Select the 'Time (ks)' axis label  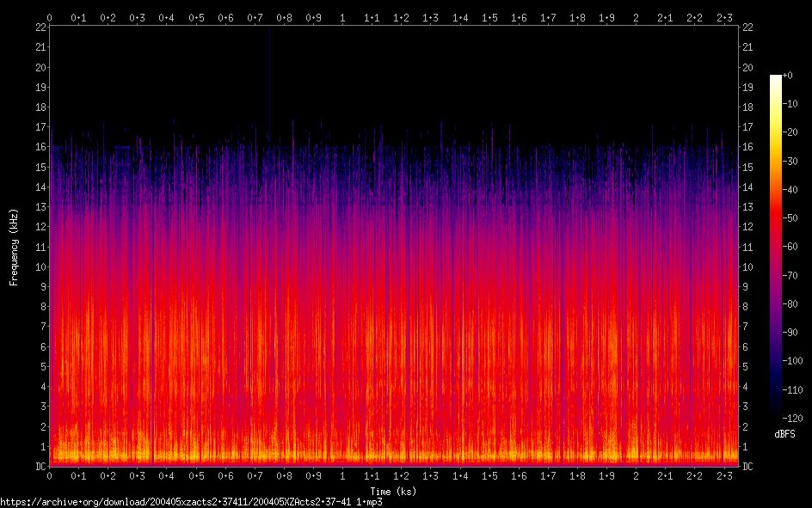[x=393, y=492]
